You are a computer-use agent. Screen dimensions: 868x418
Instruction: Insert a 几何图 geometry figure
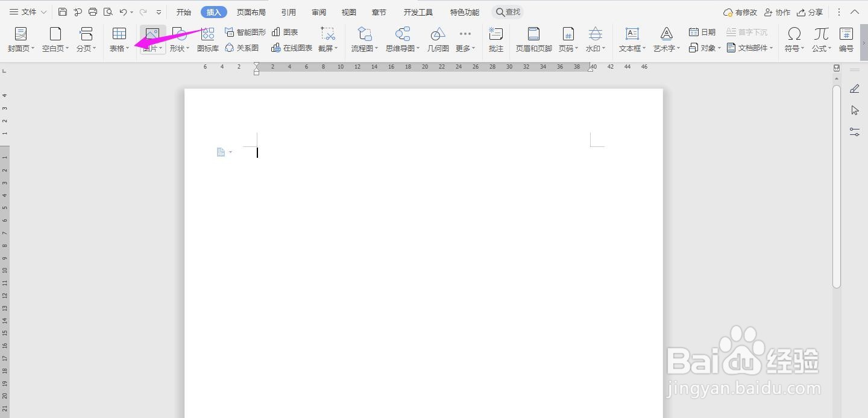coord(438,40)
